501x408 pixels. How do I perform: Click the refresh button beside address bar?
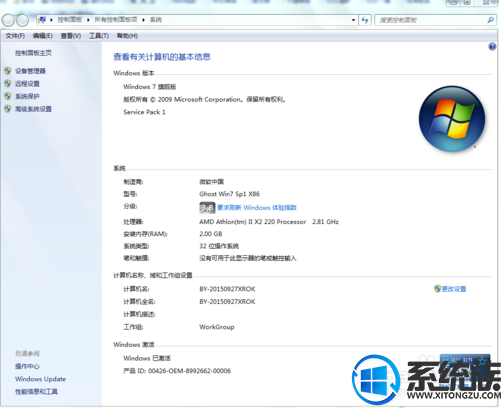(365, 20)
